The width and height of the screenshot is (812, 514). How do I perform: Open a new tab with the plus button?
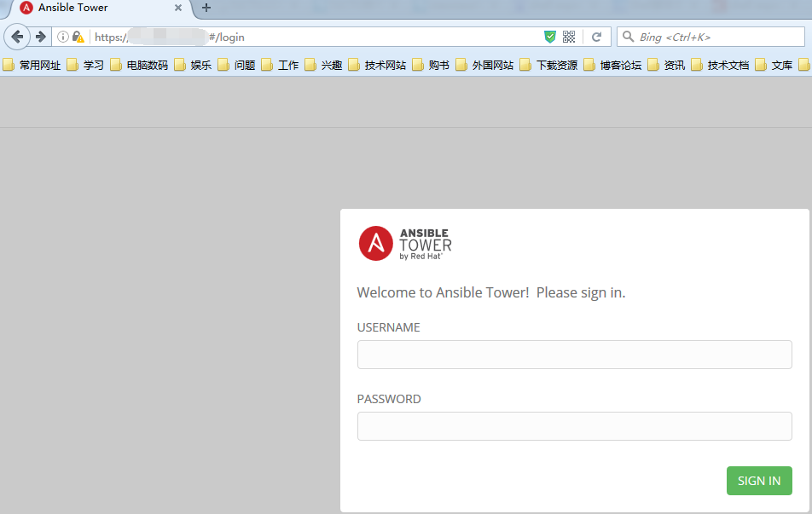pyautogui.click(x=206, y=8)
